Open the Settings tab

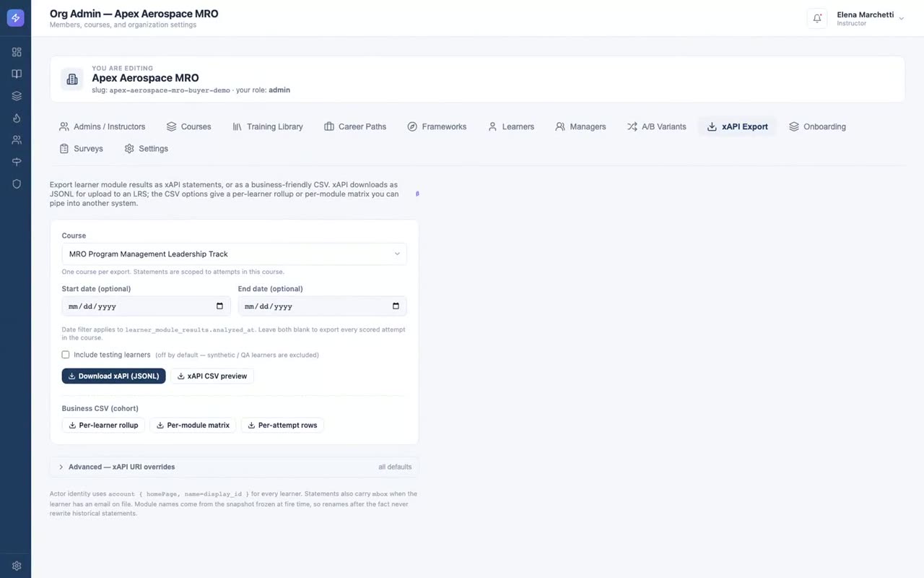pyautogui.click(x=147, y=149)
